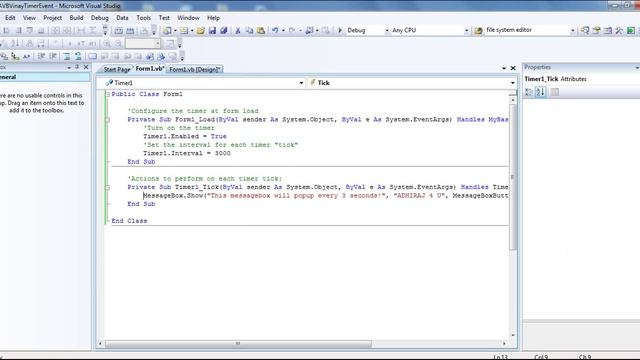Open the Solution Explorer toolbar icon
This screenshot has height=360, width=640.
(585, 30)
